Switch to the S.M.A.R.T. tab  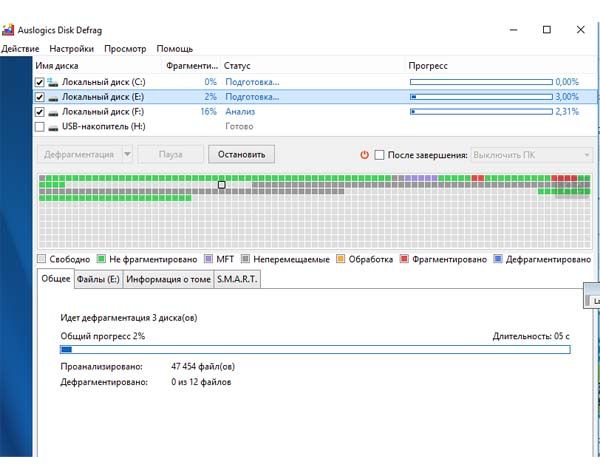(x=237, y=279)
